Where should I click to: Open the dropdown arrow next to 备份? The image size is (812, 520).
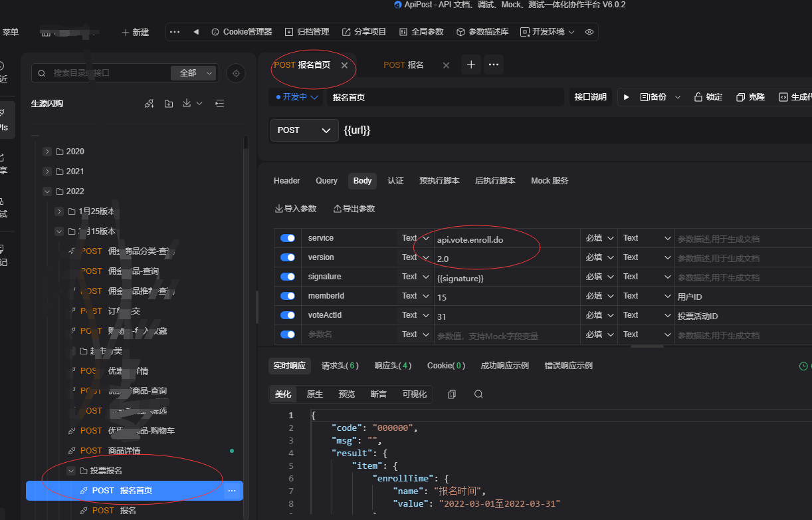click(678, 97)
